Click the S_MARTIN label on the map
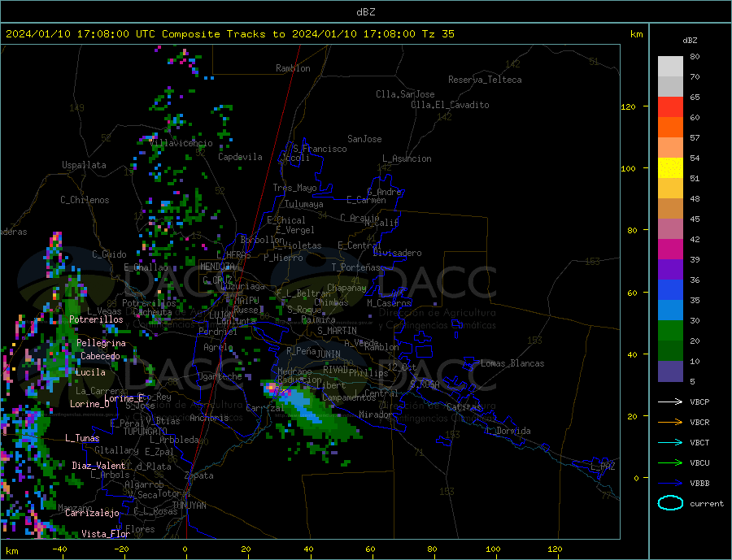The height and width of the screenshot is (560, 732). 337,331
